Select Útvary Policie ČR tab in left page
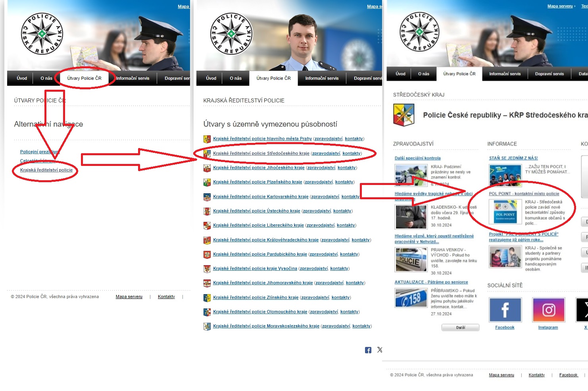588x391 pixels. pos(84,78)
